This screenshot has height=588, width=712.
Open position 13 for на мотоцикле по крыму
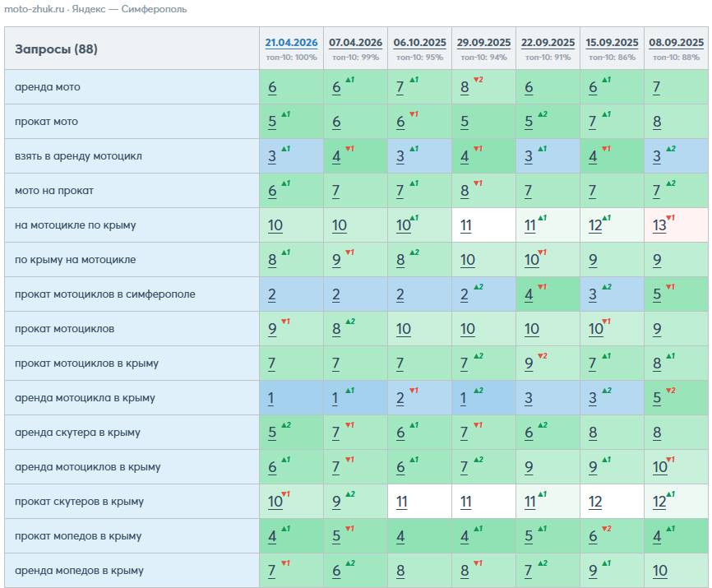coord(659,225)
